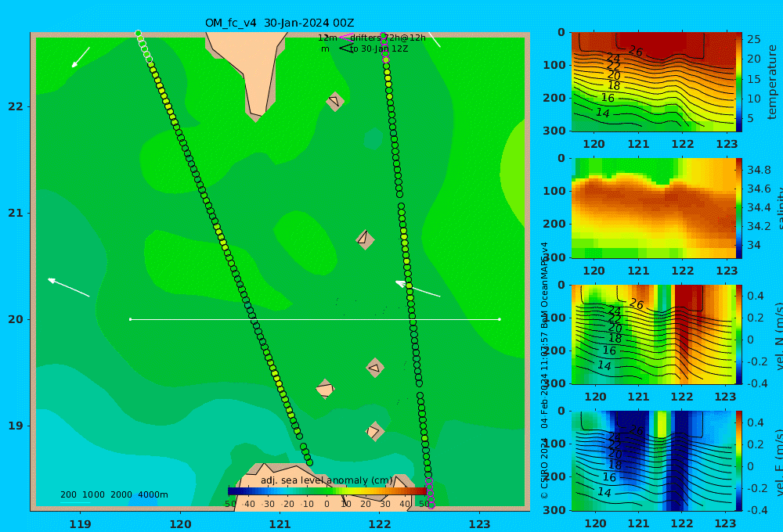Screen dimensions: 783x532
Task: Open the temperature section plot
Action: (x=654, y=82)
